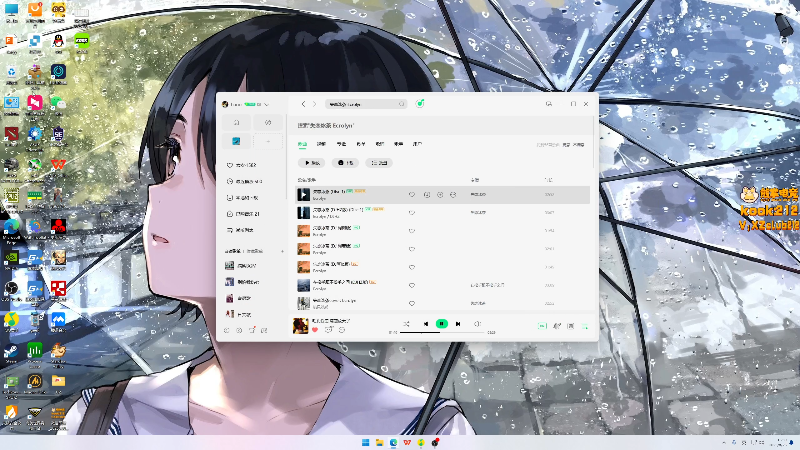Switch to the seventh search results tab

tap(417, 144)
